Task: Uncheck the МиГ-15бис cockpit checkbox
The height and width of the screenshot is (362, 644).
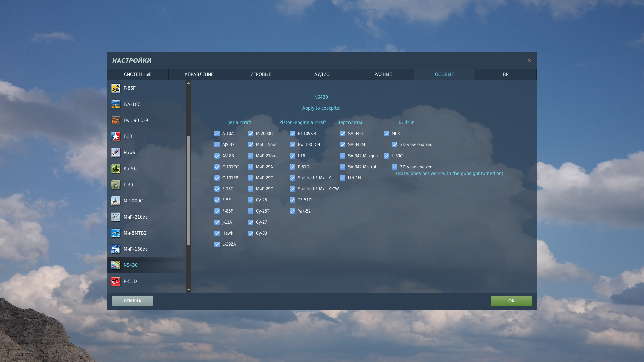Action: (251, 145)
